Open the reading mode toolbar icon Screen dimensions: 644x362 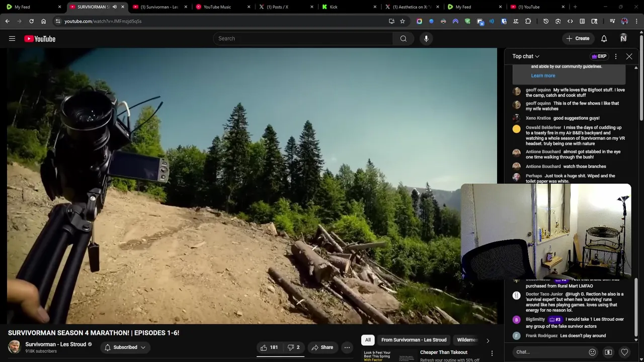click(582, 21)
